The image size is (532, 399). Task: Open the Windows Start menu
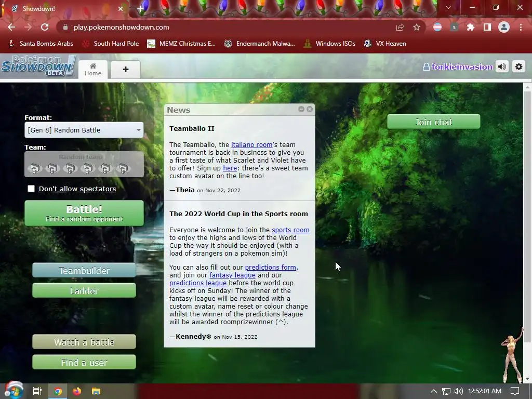coord(14,391)
